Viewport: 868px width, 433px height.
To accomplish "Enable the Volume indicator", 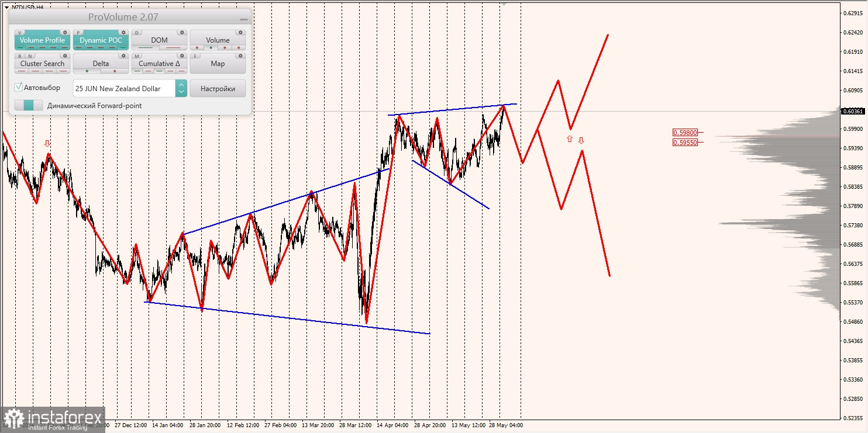I will [218, 40].
